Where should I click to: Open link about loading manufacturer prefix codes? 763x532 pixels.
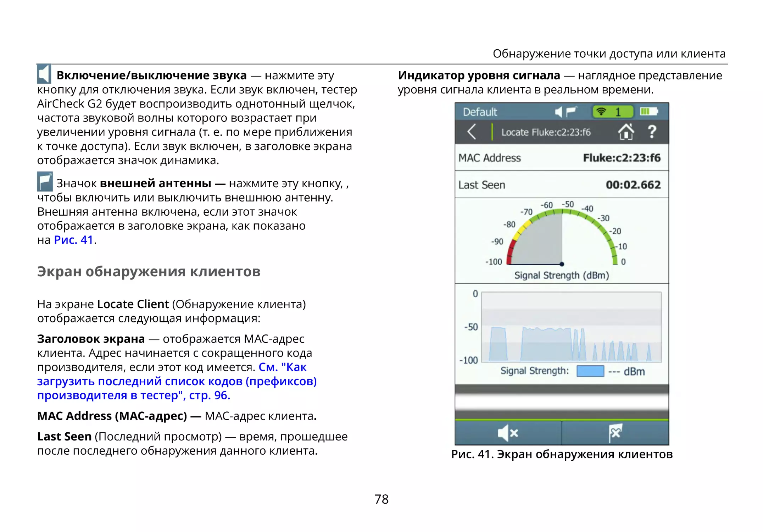[x=177, y=381]
